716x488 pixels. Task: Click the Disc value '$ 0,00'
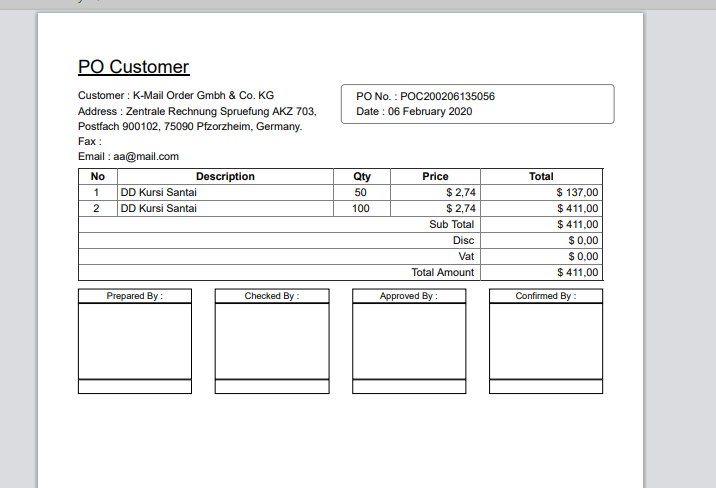pyautogui.click(x=583, y=241)
